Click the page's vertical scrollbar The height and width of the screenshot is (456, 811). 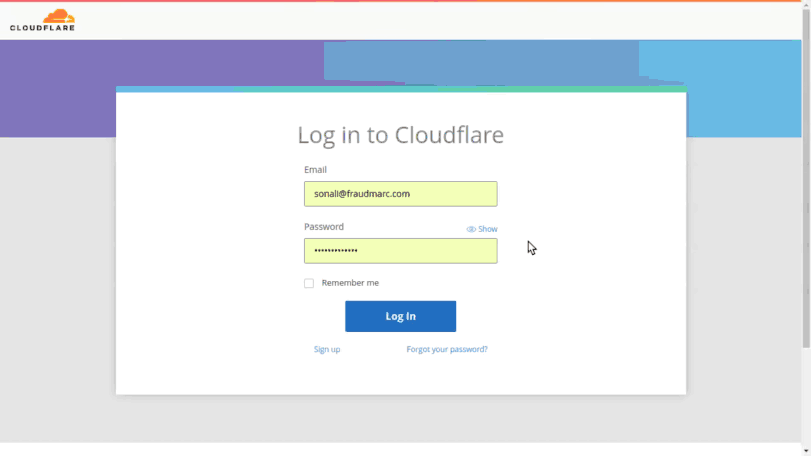coord(806,178)
